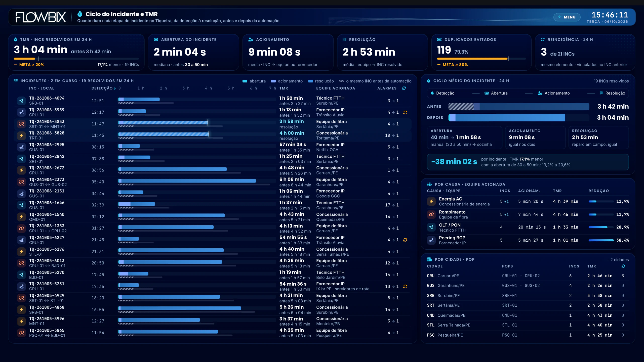Viewport: 644px width, 362px height.
Task: Click the Reincidência '3 de 21 INCs' value
Action: pos(557,52)
